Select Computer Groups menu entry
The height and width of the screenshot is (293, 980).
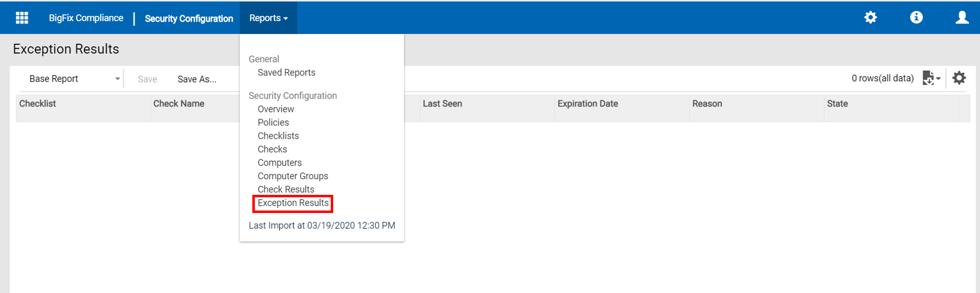pos(293,176)
